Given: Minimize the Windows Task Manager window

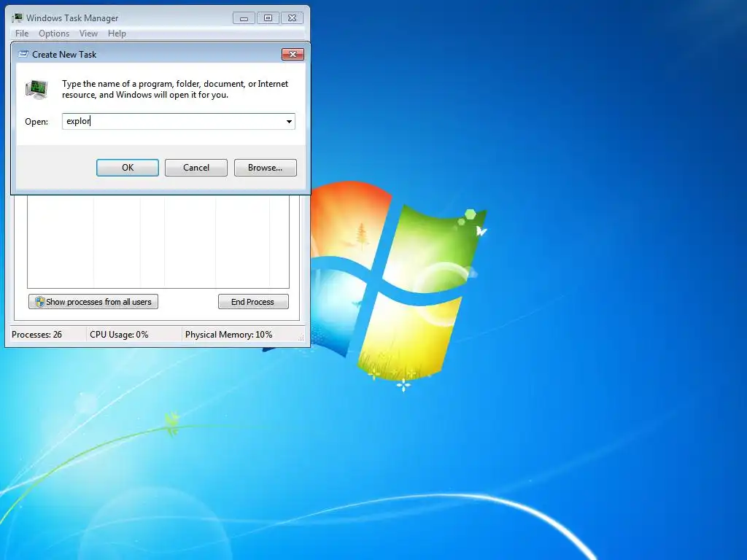Looking at the screenshot, I should click(x=244, y=18).
